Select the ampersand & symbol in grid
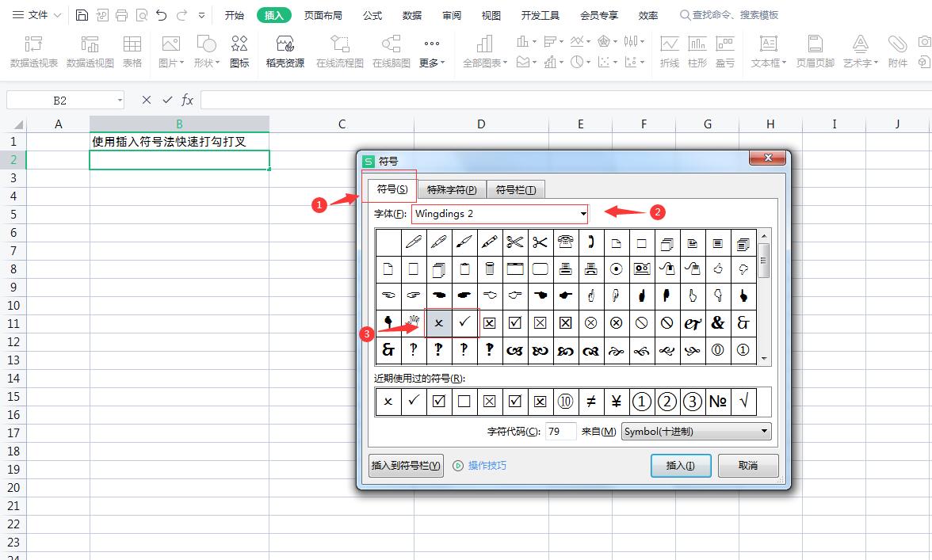 pos(717,323)
